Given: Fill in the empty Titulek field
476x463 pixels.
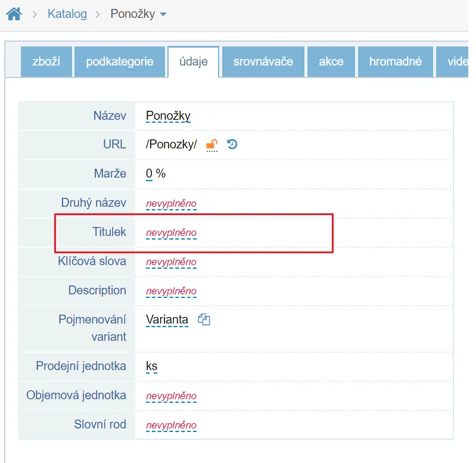Looking at the screenshot, I should click(x=171, y=233).
